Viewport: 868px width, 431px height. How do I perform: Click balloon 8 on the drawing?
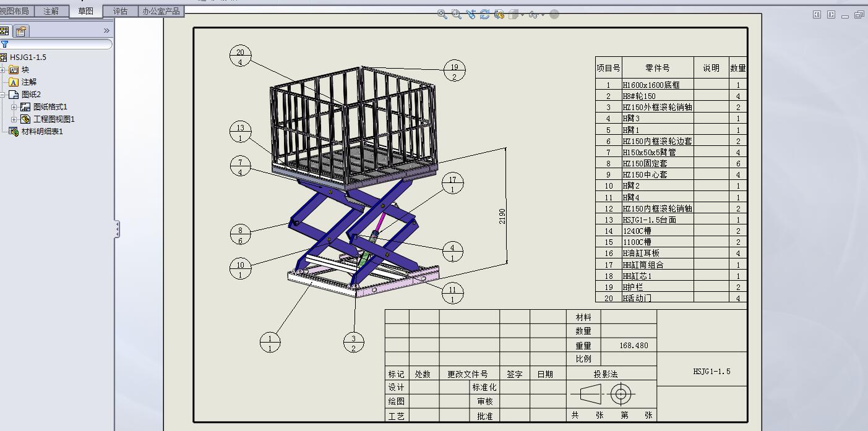tap(240, 235)
